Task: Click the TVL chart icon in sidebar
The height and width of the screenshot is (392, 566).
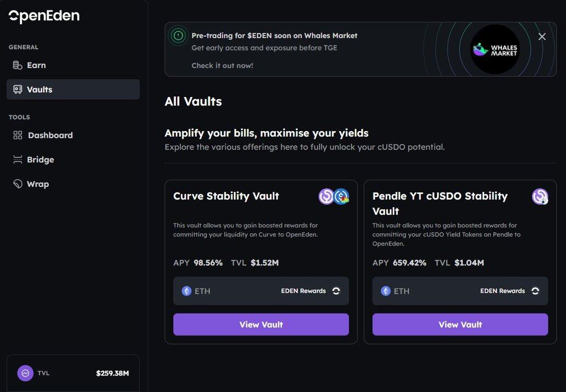Action: pos(25,373)
